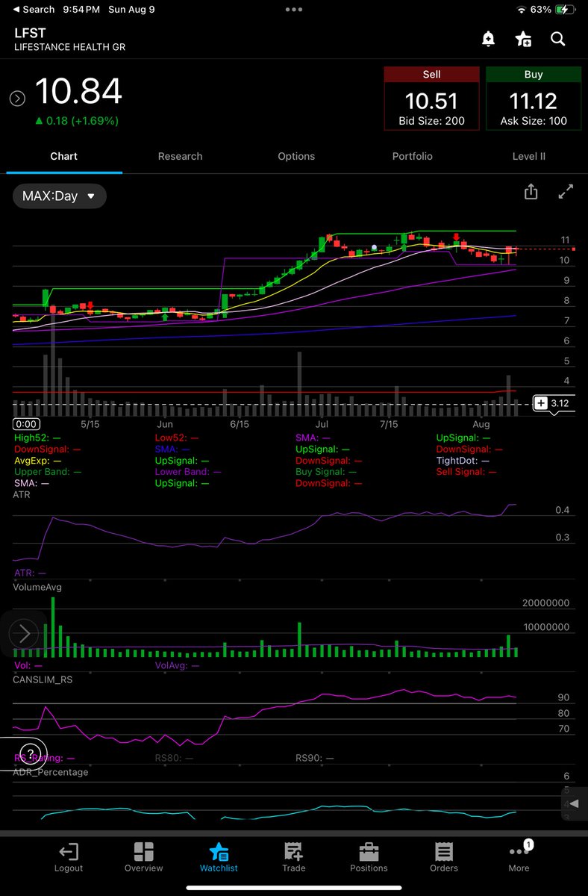This screenshot has height=896, width=588.
Task: Go to Overview in bottom bar
Action: pyautogui.click(x=144, y=857)
